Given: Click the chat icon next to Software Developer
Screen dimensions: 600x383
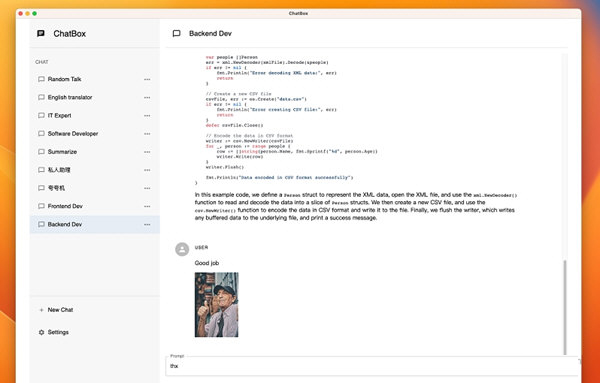Looking at the screenshot, I should click(41, 134).
